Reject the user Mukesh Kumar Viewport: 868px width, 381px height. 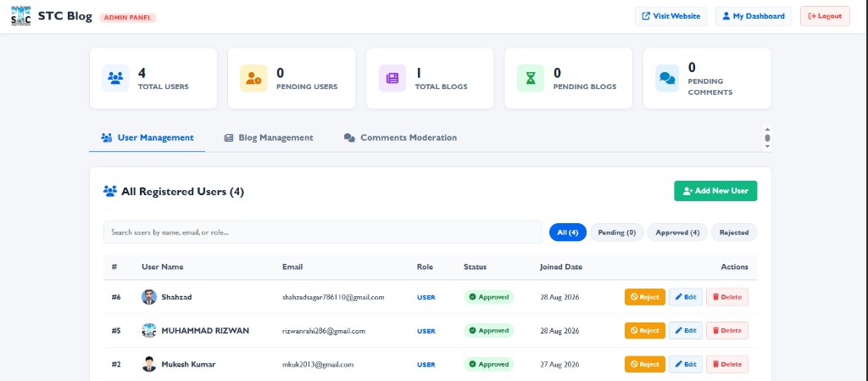pos(645,364)
